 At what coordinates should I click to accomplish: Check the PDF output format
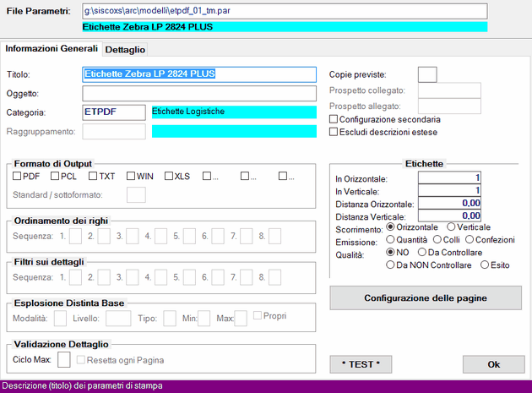[x=17, y=176]
